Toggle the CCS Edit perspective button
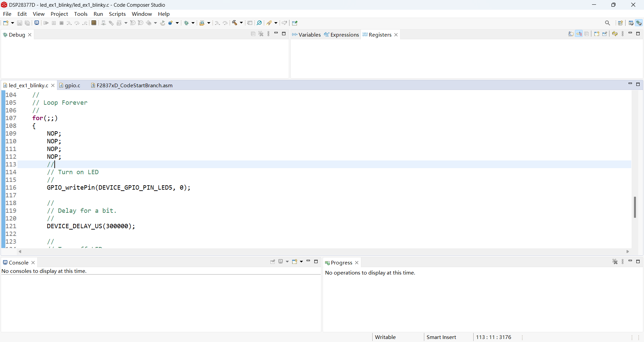Viewport: 644px width, 342px height. tap(631, 23)
